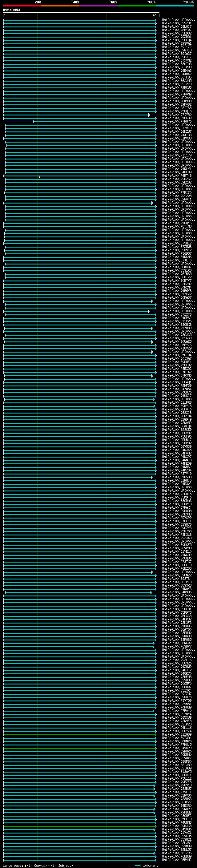The height and width of the screenshot is (868, 197).
Task: Select subject label UniRef100_A7R8Y6
Action: (177, 121)
